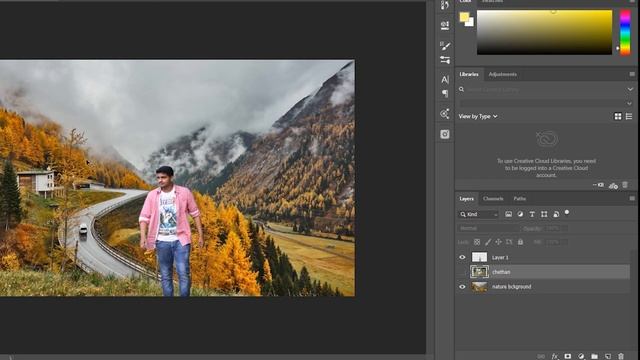Create new adjustment layer from footer

point(581,356)
